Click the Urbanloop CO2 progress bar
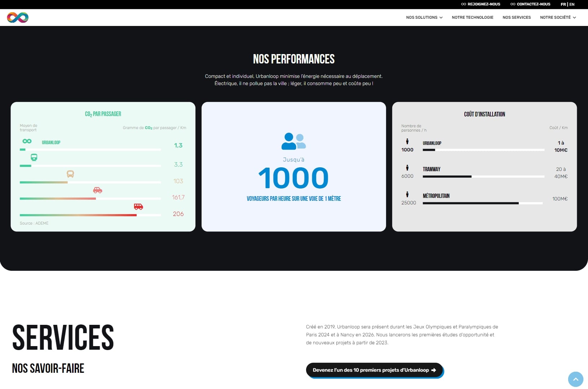588x389 pixels. [90, 150]
